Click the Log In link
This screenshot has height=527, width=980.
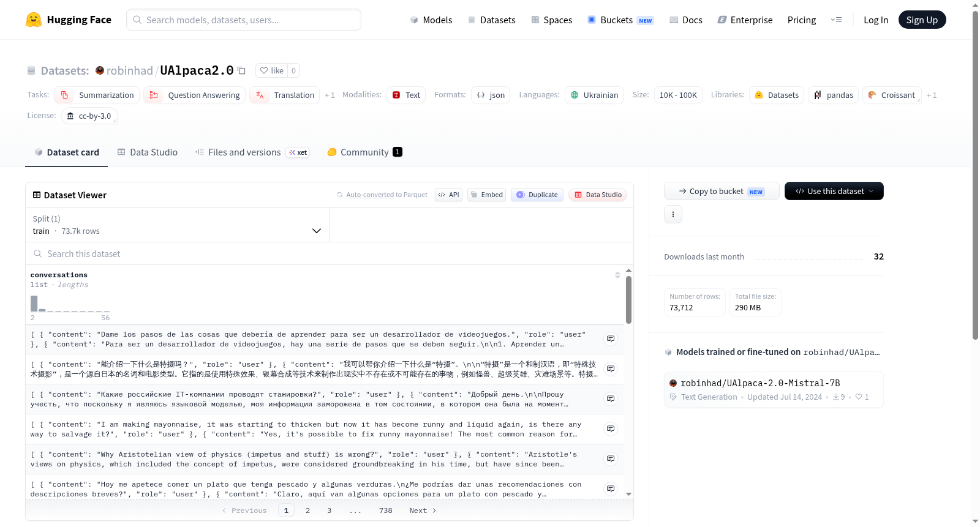pos(876,20)
